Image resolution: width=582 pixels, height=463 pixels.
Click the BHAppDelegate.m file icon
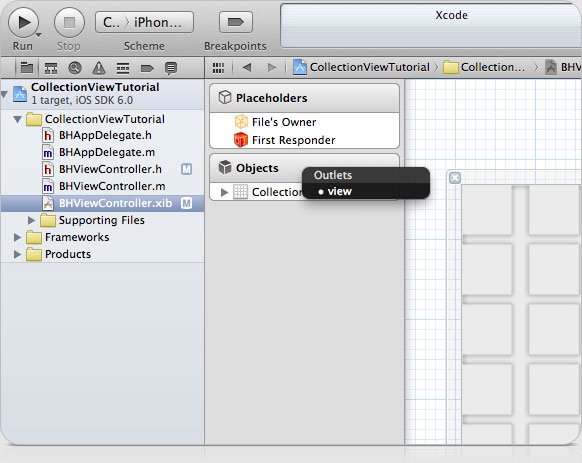48,152
